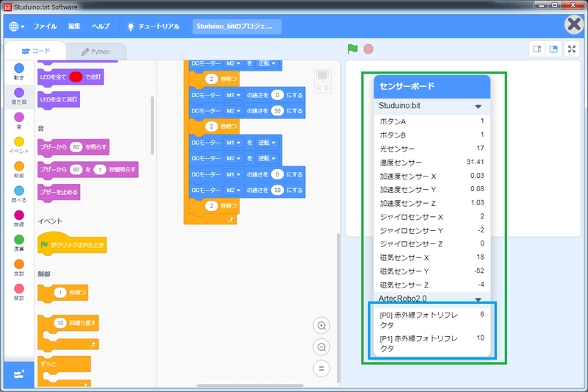
Task: Open M2 dropdown in M2 を 逆転 block
Action: click(x=233, y=158)
